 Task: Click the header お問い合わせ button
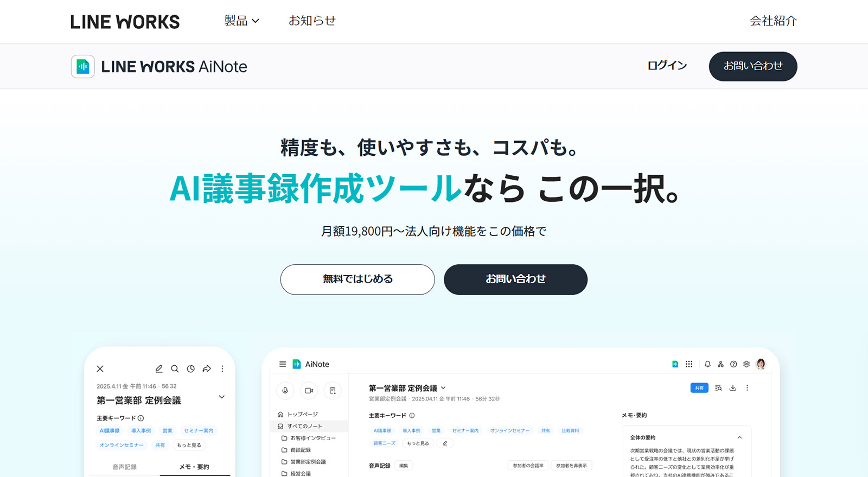(x=753, y=66)
